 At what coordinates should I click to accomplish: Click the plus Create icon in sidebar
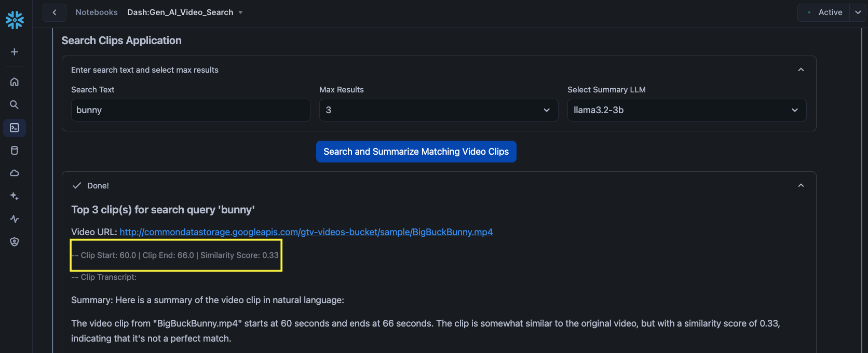pyautogui.click(x=15, y=52)
